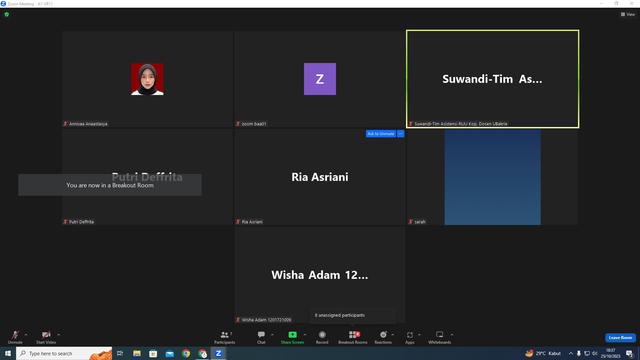Click name label 'sarah'
The image size is (640, 360).
click(420, 222)
